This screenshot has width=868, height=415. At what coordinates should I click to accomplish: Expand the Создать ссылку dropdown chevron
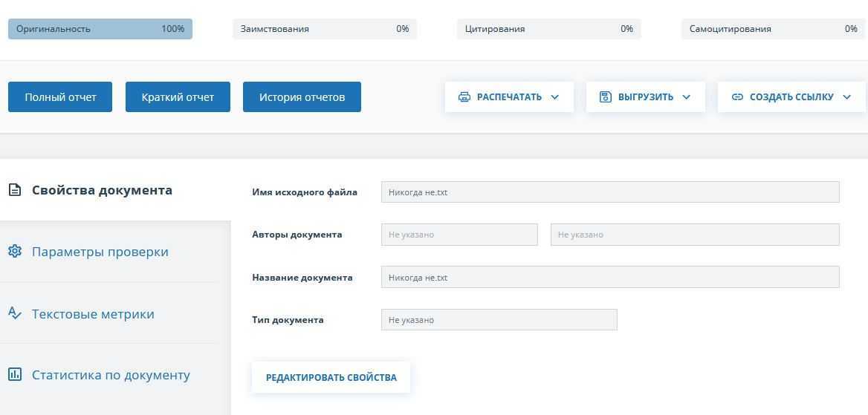[847, 97]
